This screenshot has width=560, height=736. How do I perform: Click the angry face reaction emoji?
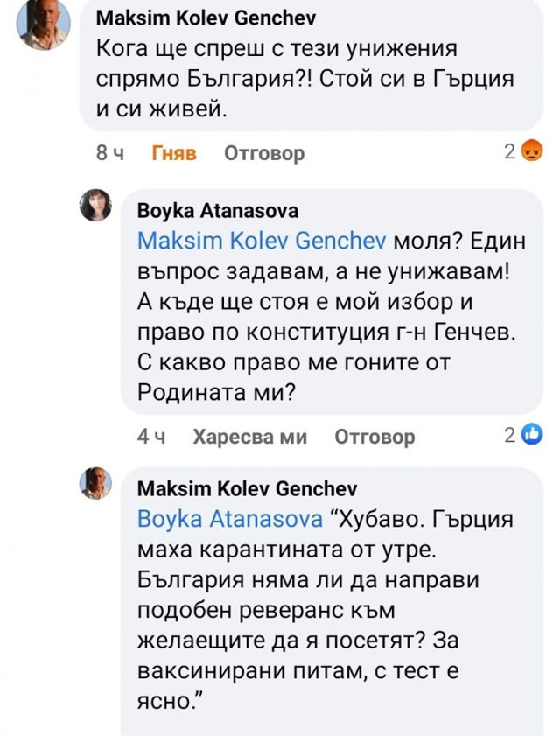(x=530, y=152)
